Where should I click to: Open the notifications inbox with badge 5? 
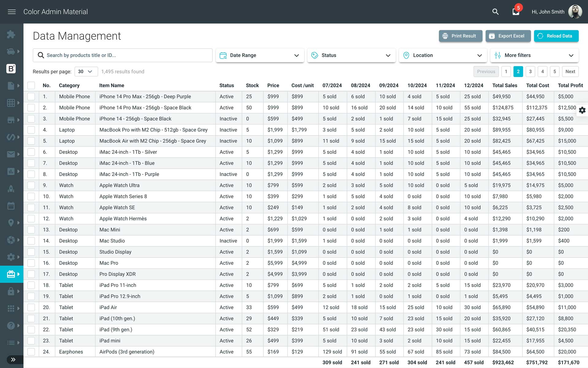[516, 12]
